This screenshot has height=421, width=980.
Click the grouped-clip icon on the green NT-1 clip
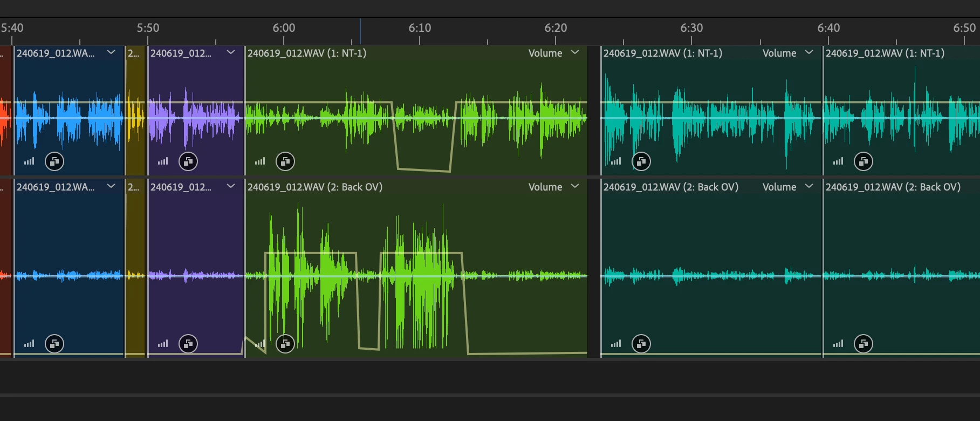click(285, 161)
